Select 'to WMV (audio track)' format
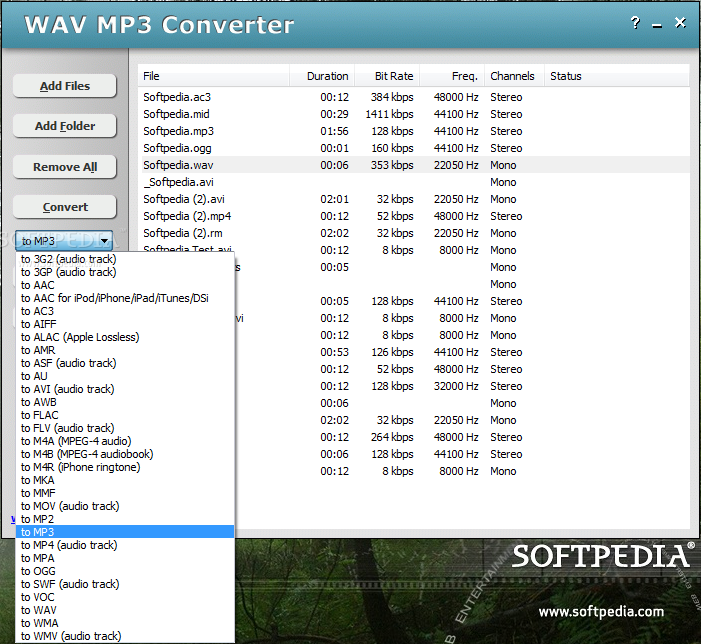This screenshot has width=701, height=644. [x=125, y=636]
